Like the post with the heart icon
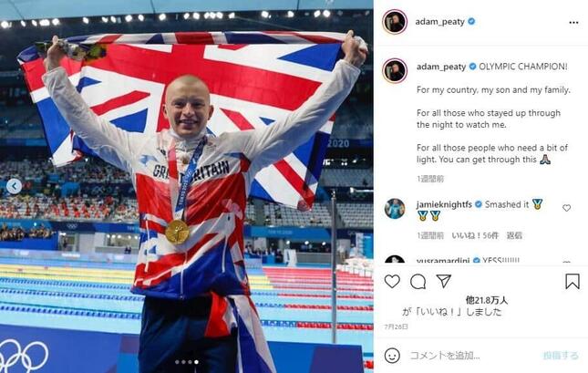The image size is (588, 373). tap(392, 282)
